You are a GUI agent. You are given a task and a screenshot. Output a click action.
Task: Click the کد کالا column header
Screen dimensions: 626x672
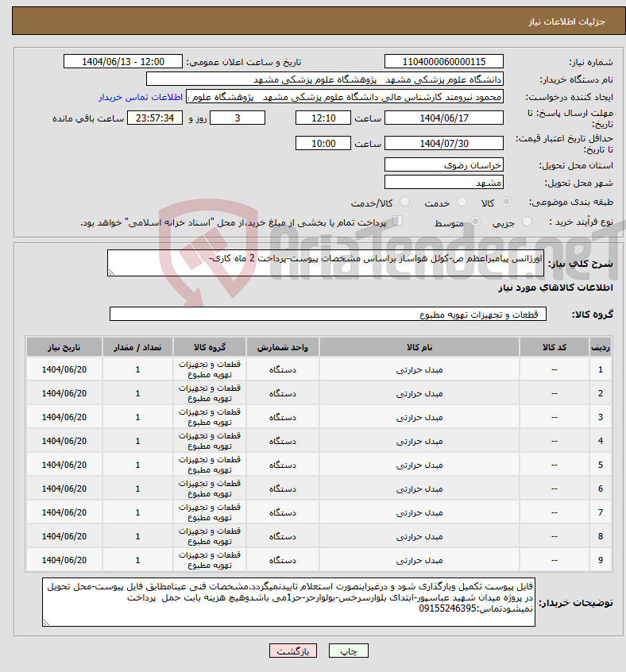tap(554, 347)
